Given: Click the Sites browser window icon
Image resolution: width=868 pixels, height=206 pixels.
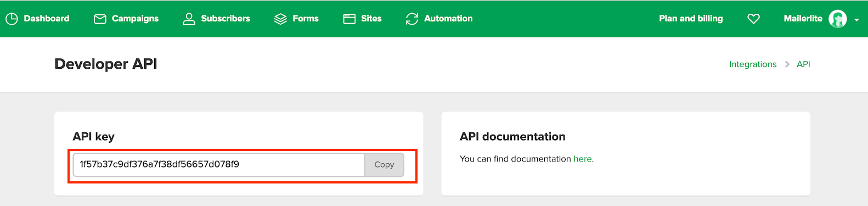Looking at the screenshot, I should click(x=350, y=19).
